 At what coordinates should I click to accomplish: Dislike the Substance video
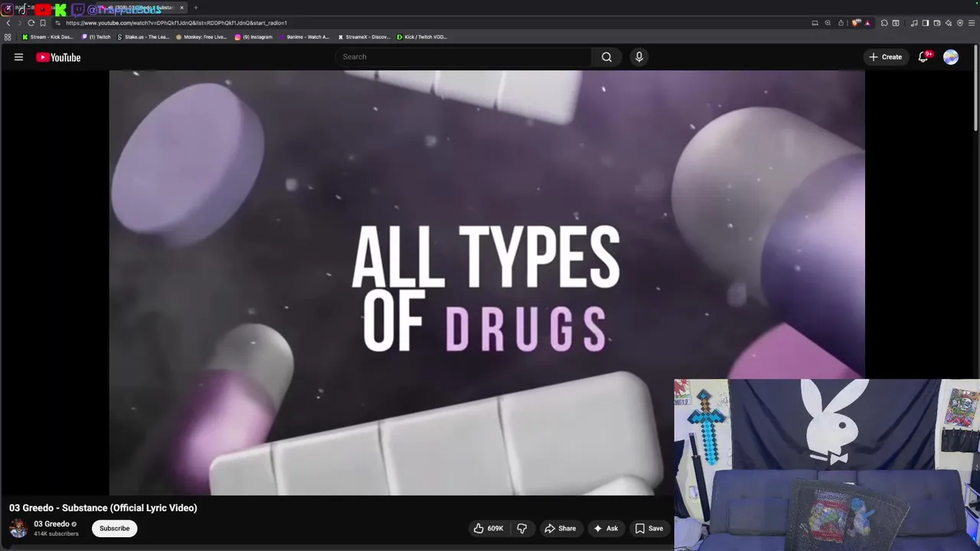521,528
